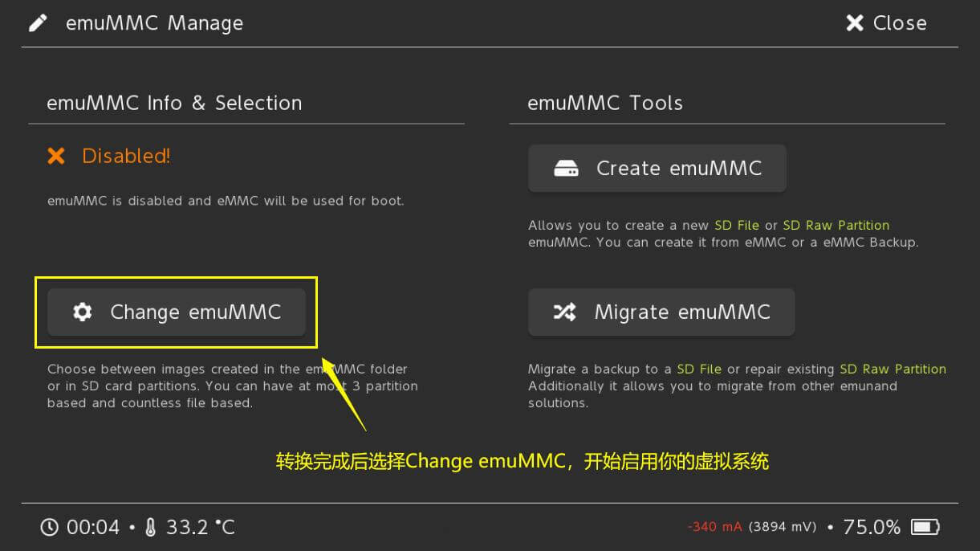
Task: Click the red -340 mA current reading
Action: 715,527
